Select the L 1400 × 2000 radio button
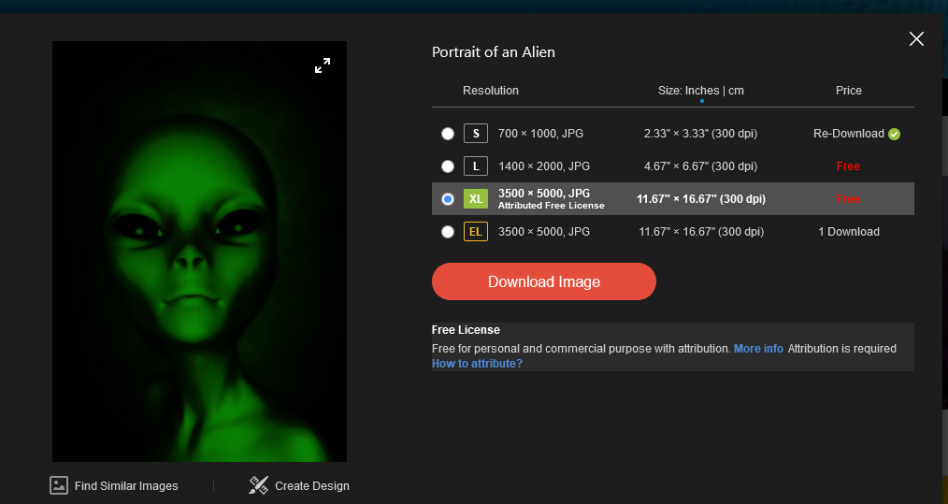This screenshot has width=948, height=504. [447, 166]
